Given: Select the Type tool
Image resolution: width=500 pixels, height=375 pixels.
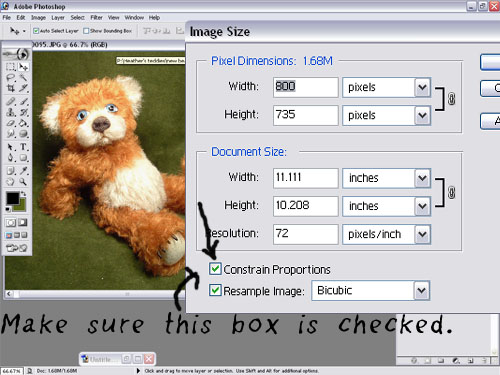Looking at the screenshot, I should (x=23, y=147).
